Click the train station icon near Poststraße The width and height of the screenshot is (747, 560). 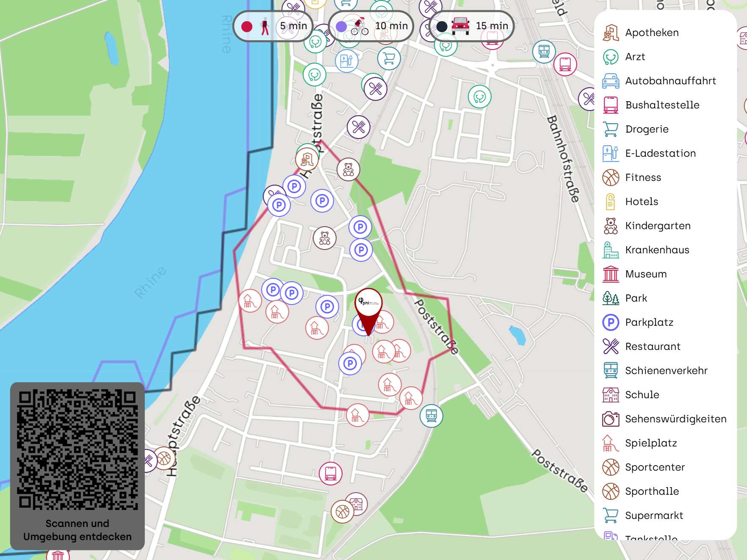pos(431,416)
